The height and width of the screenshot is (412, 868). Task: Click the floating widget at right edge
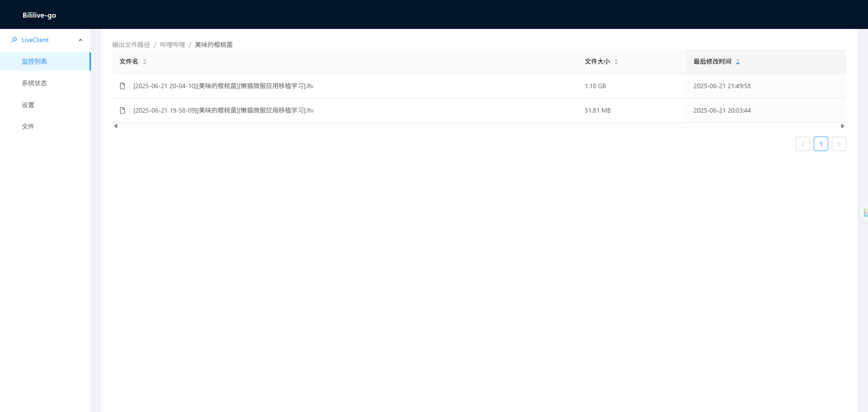[x=864, y=213]
